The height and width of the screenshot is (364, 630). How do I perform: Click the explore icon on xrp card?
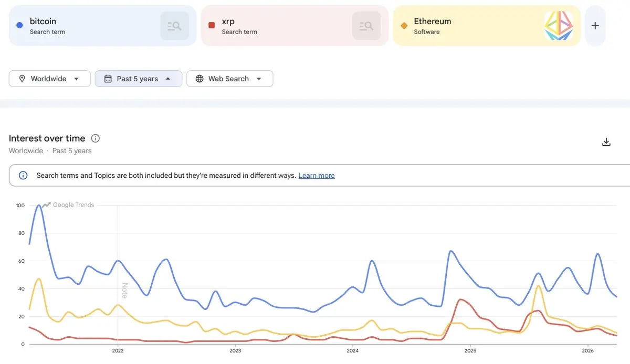[x=366, y=26]
